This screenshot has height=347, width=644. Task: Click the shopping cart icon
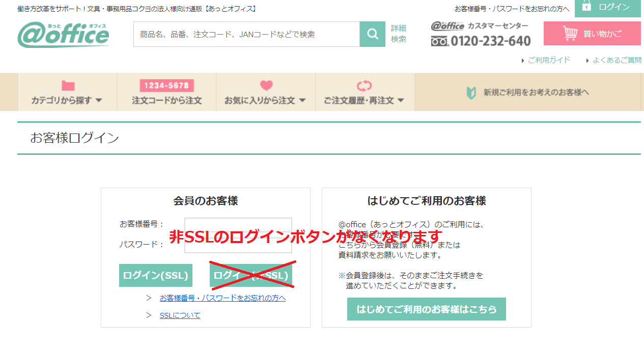[x=570, y=34]
